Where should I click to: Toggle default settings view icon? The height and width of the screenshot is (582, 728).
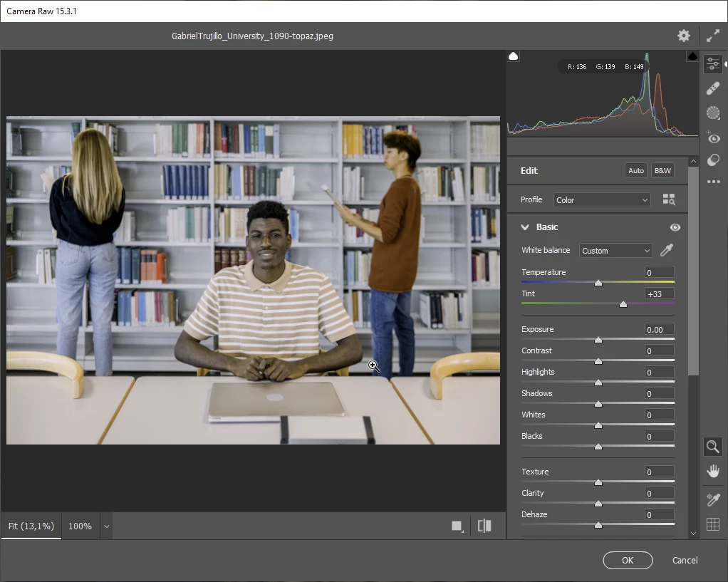pyautogui.click(x=457, y=526)
